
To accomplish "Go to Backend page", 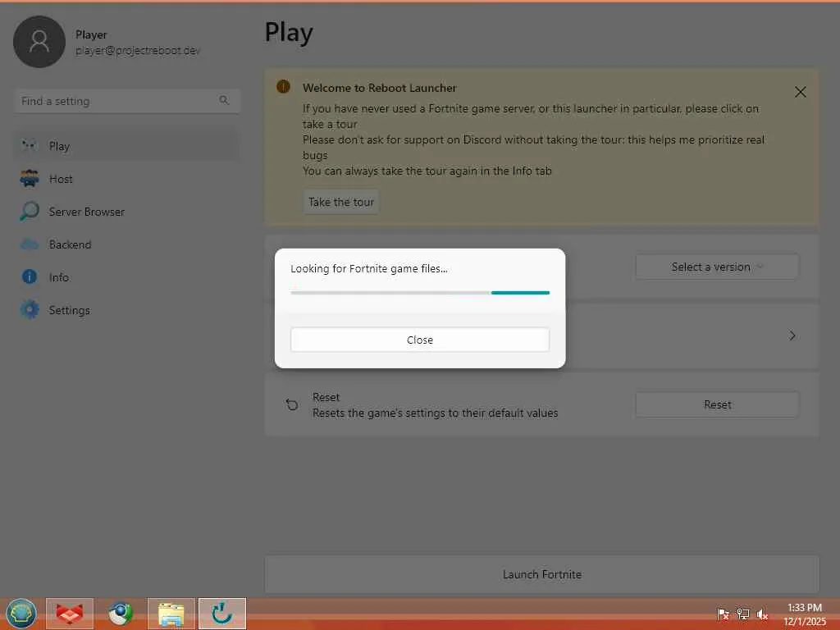I will 70,244.
